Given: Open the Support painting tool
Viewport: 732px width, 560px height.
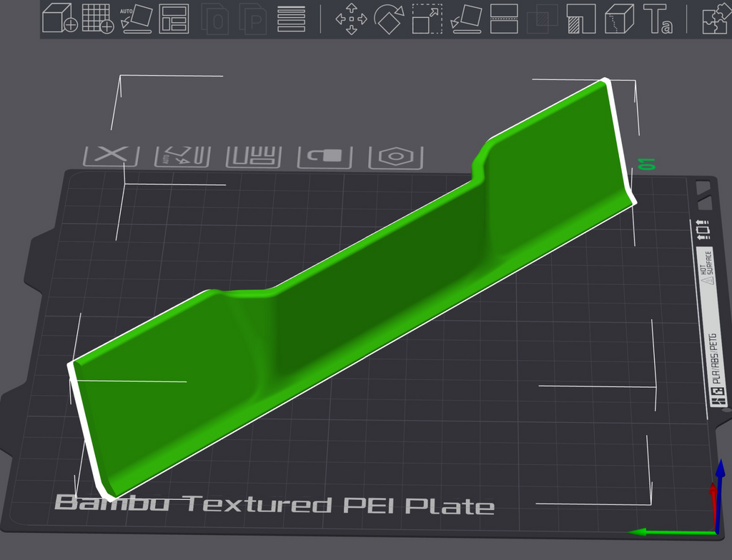Looking at the screenshot, I should tap(581, 19).
